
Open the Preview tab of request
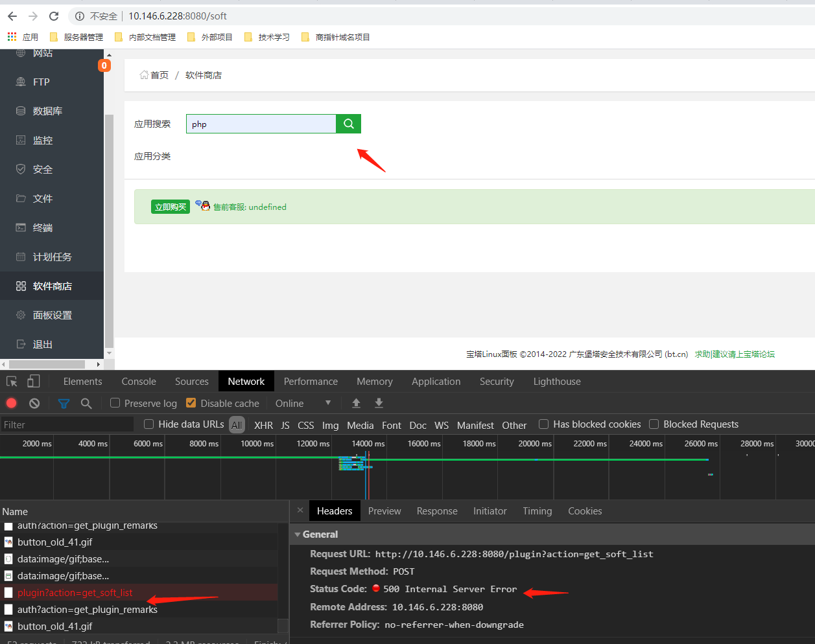click(x=384, y=511)
